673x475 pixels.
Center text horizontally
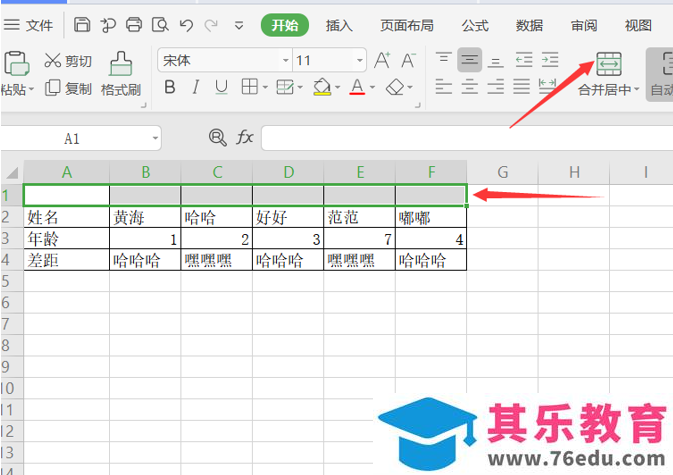pyautogui.click(x=470, y=87)
